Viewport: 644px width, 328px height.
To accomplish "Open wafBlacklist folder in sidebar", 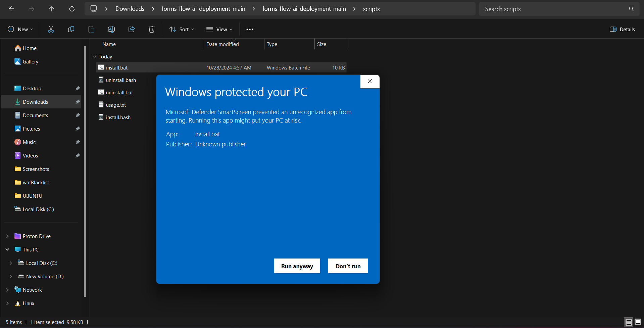I will pos(32,183).
